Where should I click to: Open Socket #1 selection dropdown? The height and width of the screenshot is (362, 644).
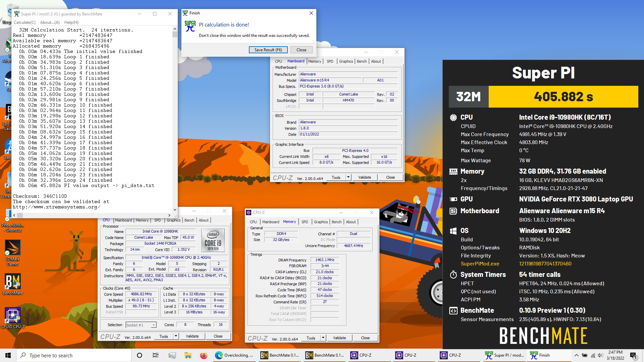click(x=141, y=325)
